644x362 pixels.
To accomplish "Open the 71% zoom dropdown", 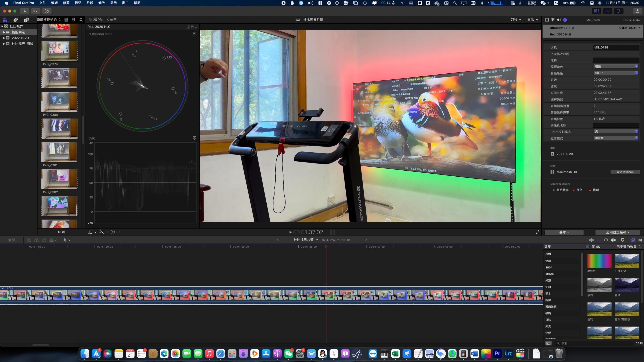I will pos(516,20).
